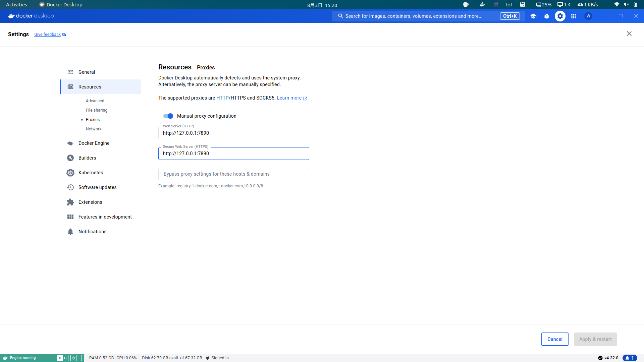Open the Advanced resources subsection
This screenshot has height=362, width=644.
[x=95, y=101]
